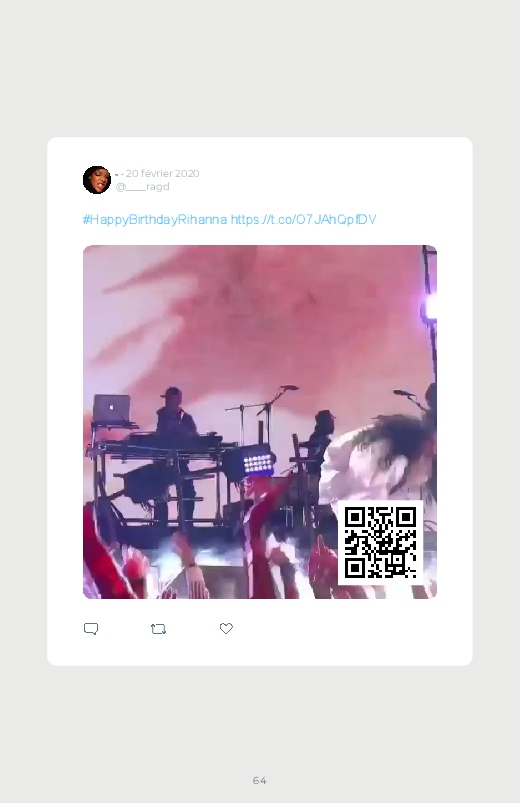This screenshot has width=520, height=803.
Task: Click the raised hand wearing a wristwatch
Action: (x=190, y=563)
